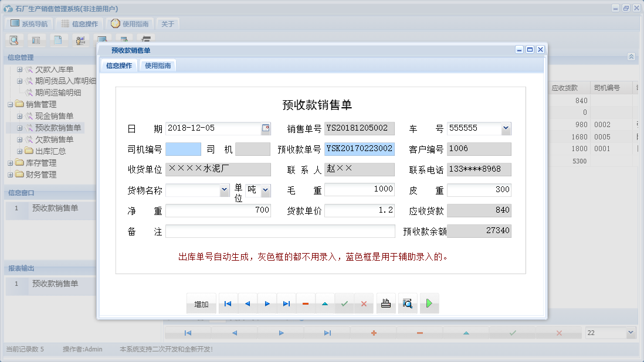
Task: Go to previous record in dialog navigator
Action: tap(248, 304)
